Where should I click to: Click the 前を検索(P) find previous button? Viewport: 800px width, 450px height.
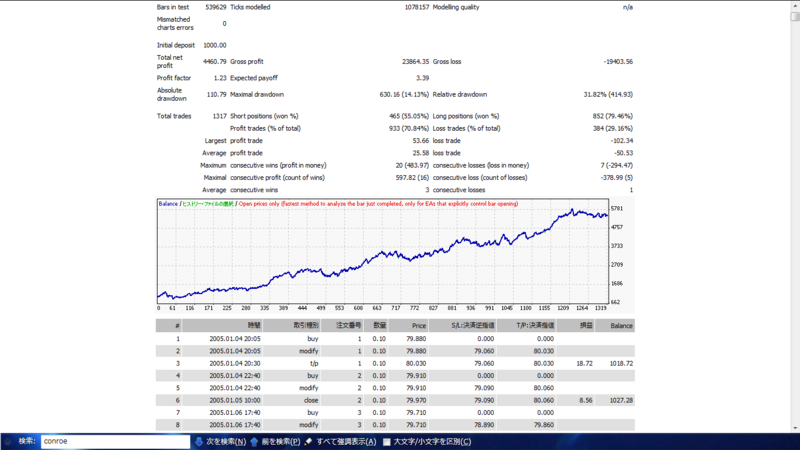(x=281, y=442)
